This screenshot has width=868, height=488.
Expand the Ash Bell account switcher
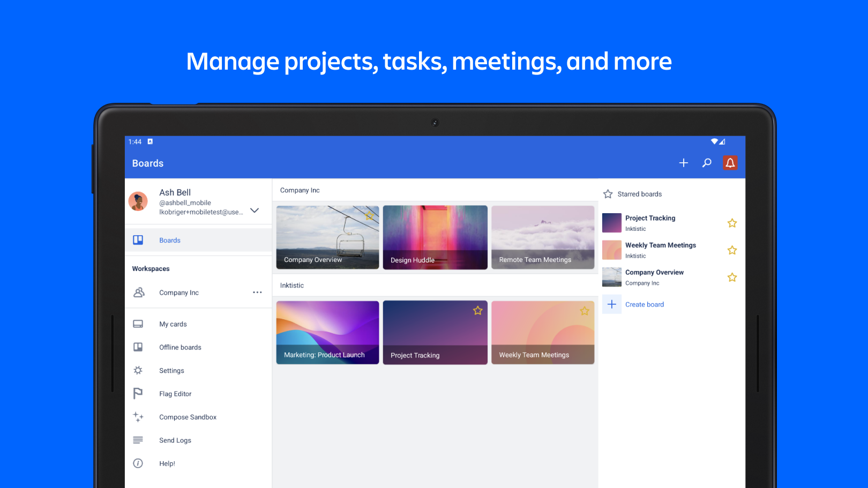[x=255, y=211]
